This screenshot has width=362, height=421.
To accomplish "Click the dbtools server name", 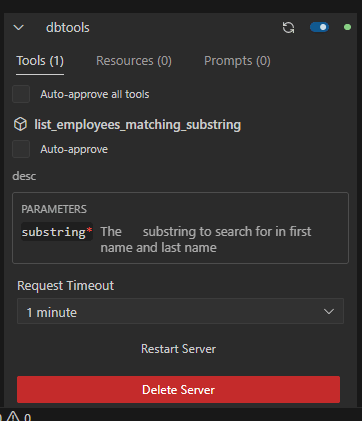I will 68,28.
